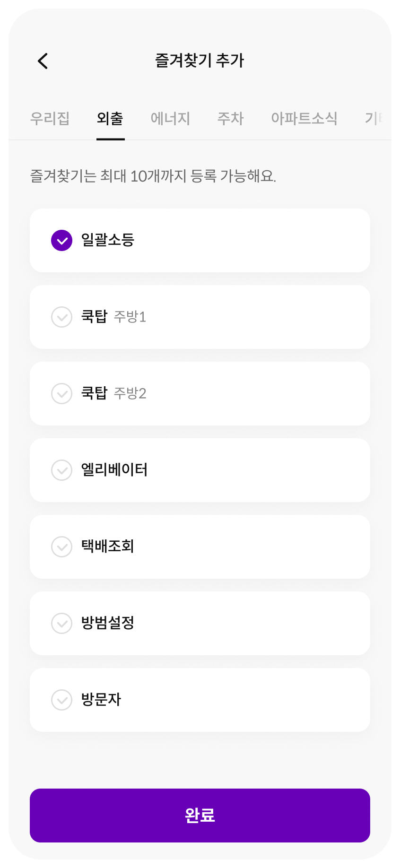Tap the 택배조회 label text

pos(108,547)
